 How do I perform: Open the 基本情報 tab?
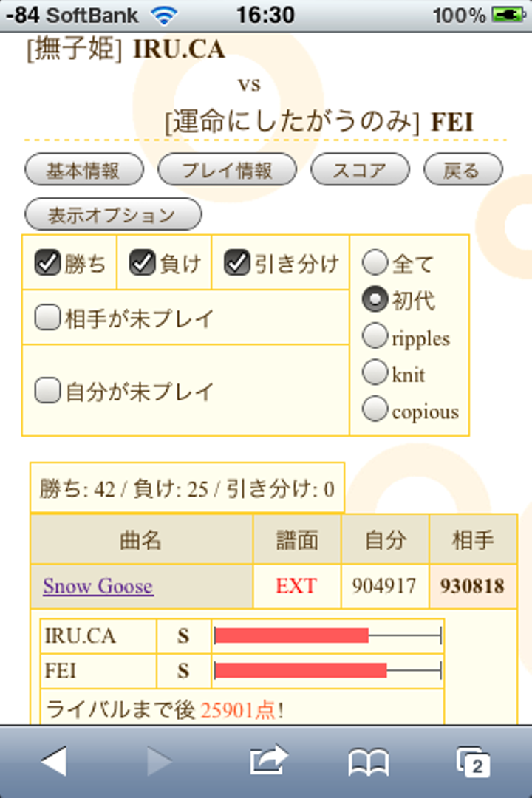coord(83,170)
